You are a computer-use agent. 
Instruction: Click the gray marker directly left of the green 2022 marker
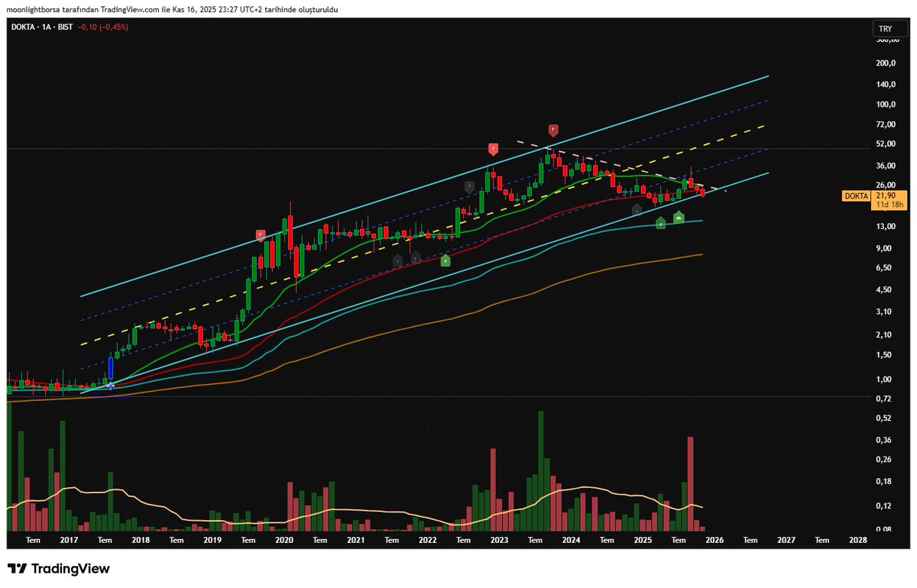pyautogui.click(x=415, y=259)
